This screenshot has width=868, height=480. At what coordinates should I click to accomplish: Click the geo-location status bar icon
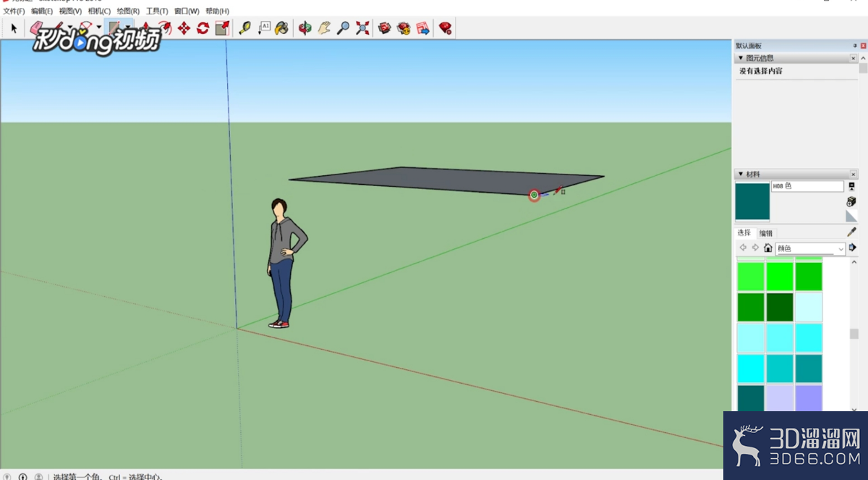[8, 476]
